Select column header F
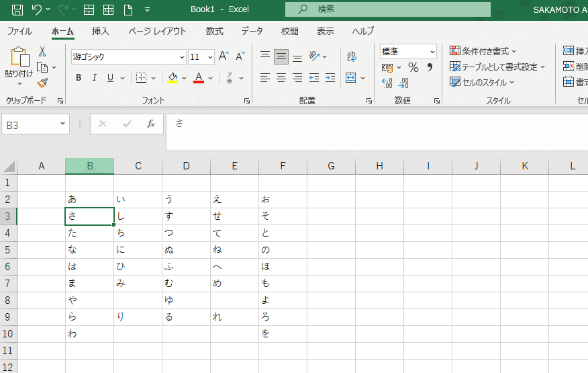 (x=283, y=166)
